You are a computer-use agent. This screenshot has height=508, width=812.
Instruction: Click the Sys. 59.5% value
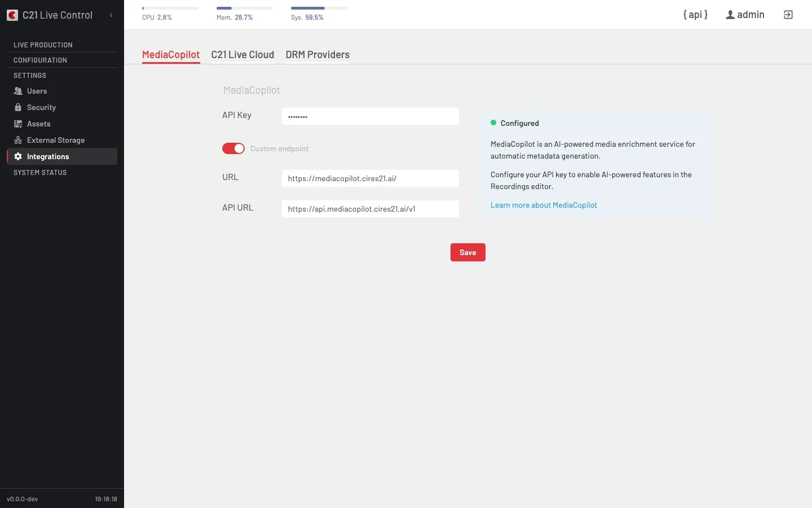tap(315, 17)
